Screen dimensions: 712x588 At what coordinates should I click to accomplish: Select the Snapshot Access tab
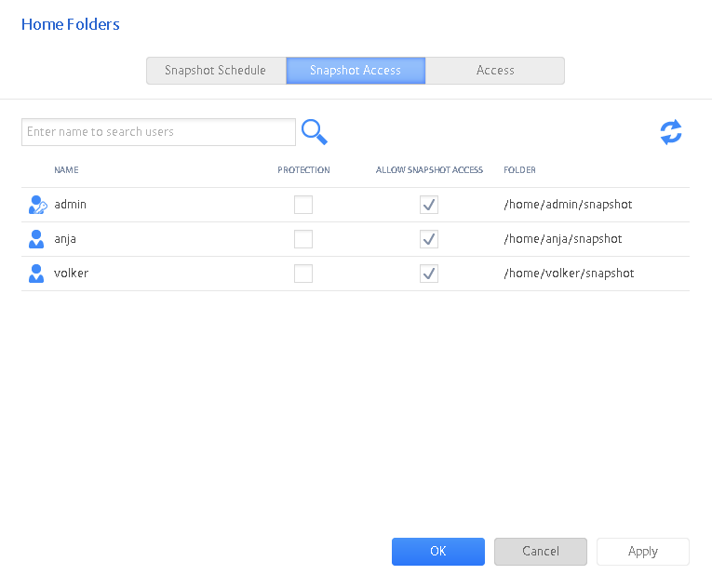pyautogui.click(x=356, y=71)
